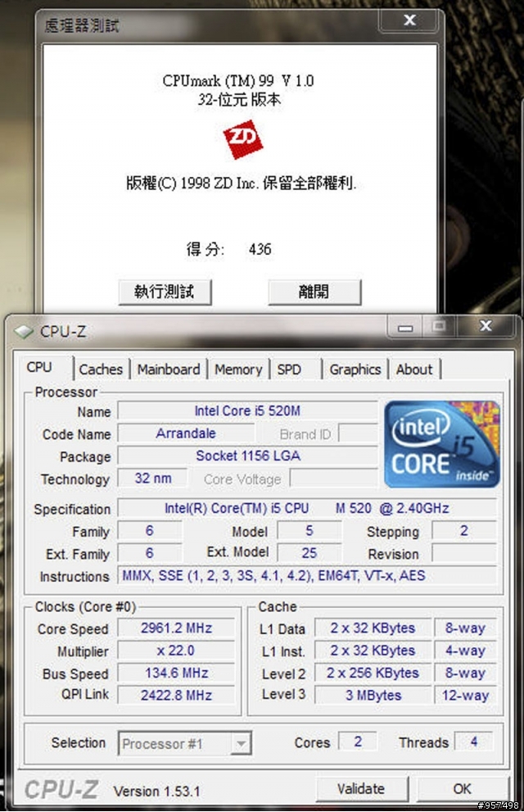Click the Specification field showing M 520 @ 2.40GHz
Image resolution: width=524 pixels, height=812 pixels.
307,508
